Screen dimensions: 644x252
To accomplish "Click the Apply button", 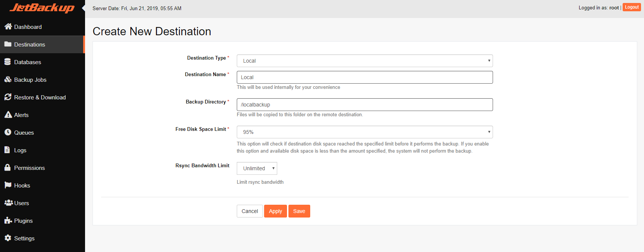I will coord(275,211).
